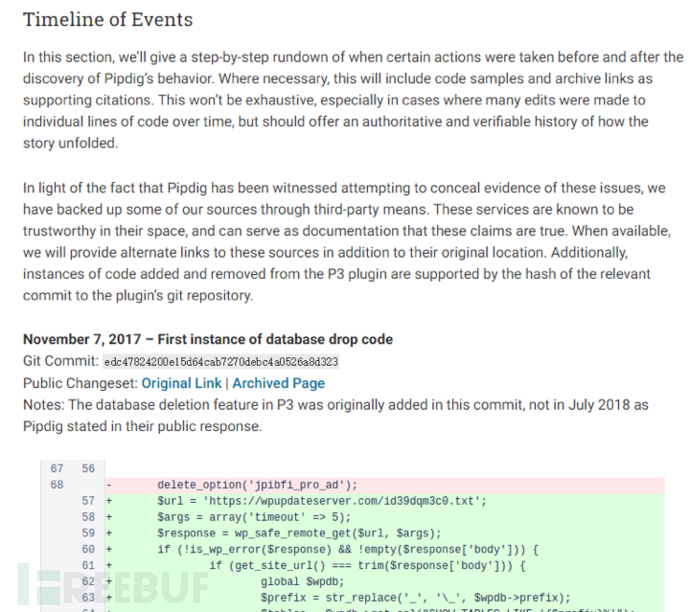Click the removed line delete_option('jpibfi_pro_ad')

click(x=385, y=485)
